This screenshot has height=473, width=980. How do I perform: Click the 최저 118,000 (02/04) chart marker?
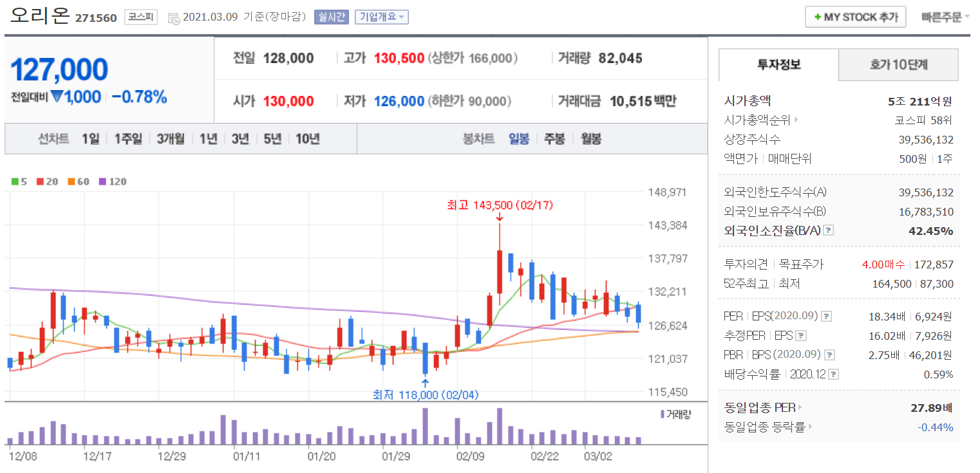[x=426, y=394]
